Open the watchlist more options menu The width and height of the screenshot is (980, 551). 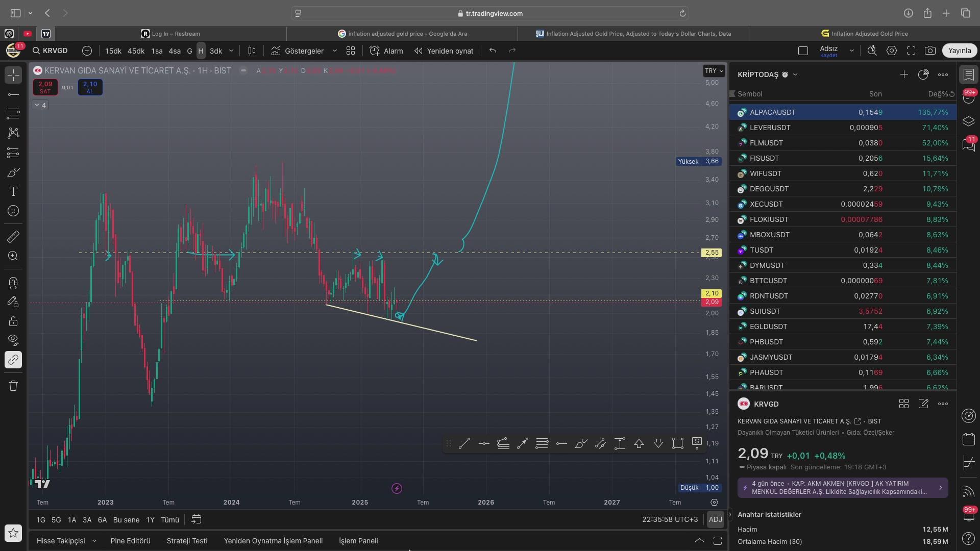pos(943,74)
